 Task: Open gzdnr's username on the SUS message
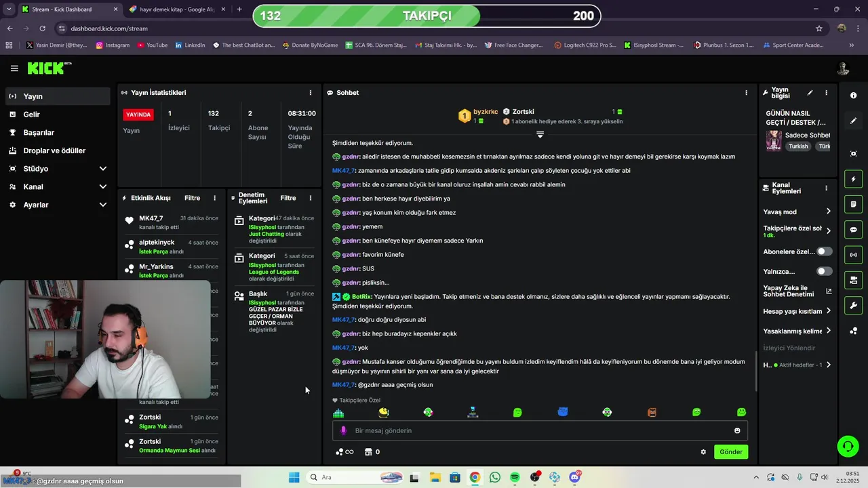(350, 268)
